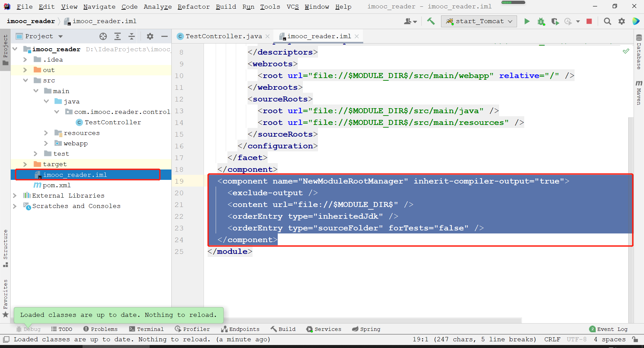644x348 pixels.
Task: Toggle tool window bars icon at bottom-left
Action: (6, 339)
